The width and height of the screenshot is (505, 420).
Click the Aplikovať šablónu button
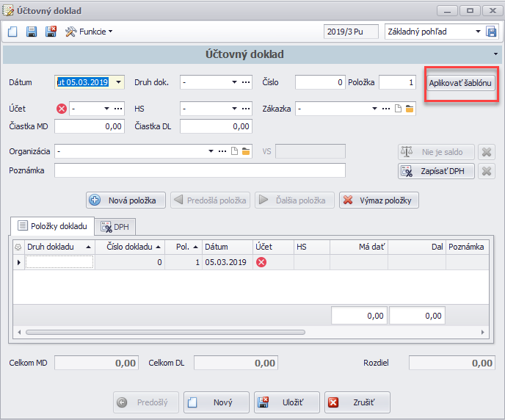tap(462, 83)
